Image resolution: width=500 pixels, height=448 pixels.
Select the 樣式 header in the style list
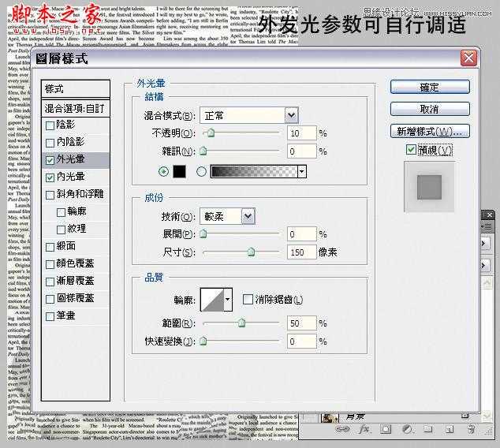click(76, 89)
